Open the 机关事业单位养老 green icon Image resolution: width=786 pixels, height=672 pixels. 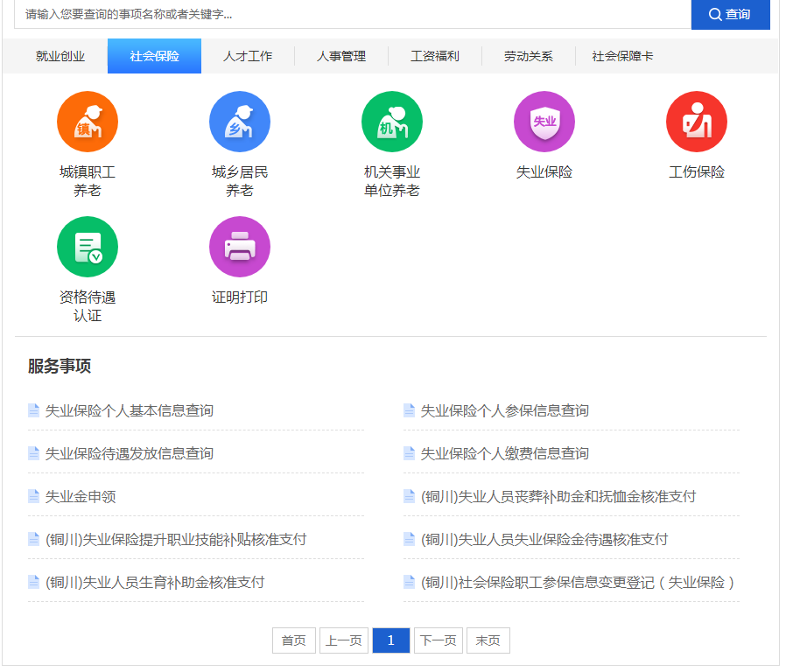pyautogui.click(x=392, y=122)
